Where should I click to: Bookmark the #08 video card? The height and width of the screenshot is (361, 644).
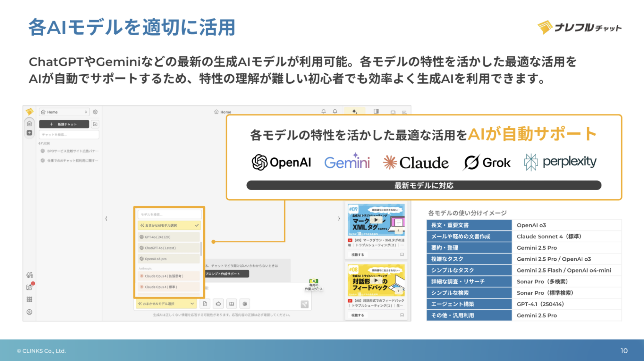(x=402, y=315)
